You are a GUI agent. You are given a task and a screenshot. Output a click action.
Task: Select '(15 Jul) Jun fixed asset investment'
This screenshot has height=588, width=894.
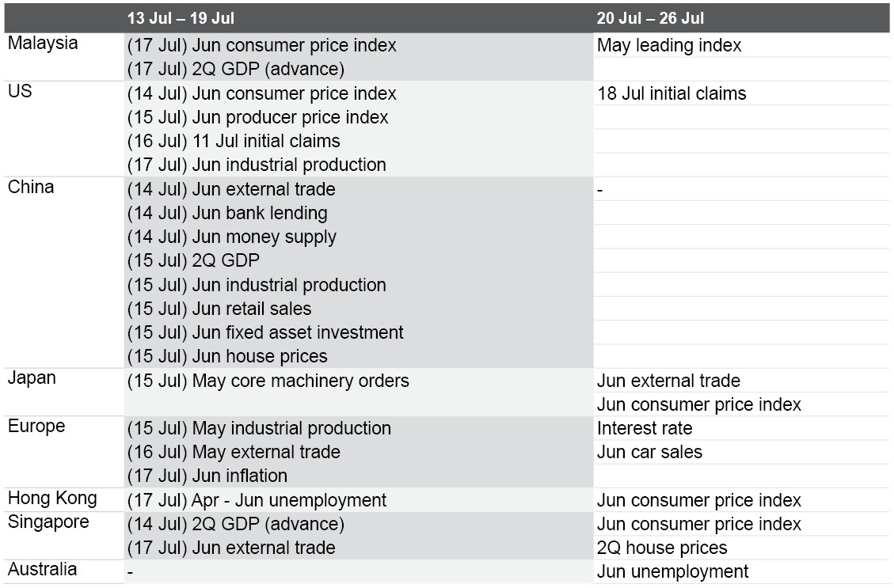(x=265, y=332)
